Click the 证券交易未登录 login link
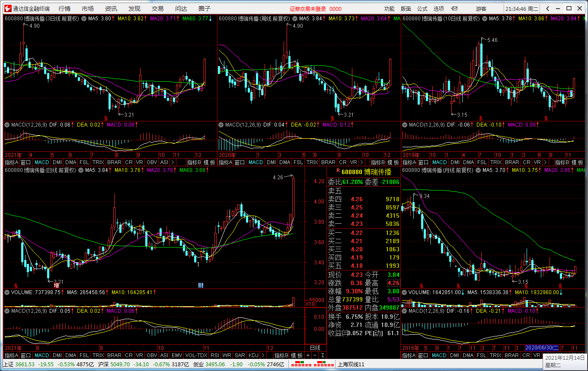The image size is (588, 371). pyautogui.click(x=308, y=9)
